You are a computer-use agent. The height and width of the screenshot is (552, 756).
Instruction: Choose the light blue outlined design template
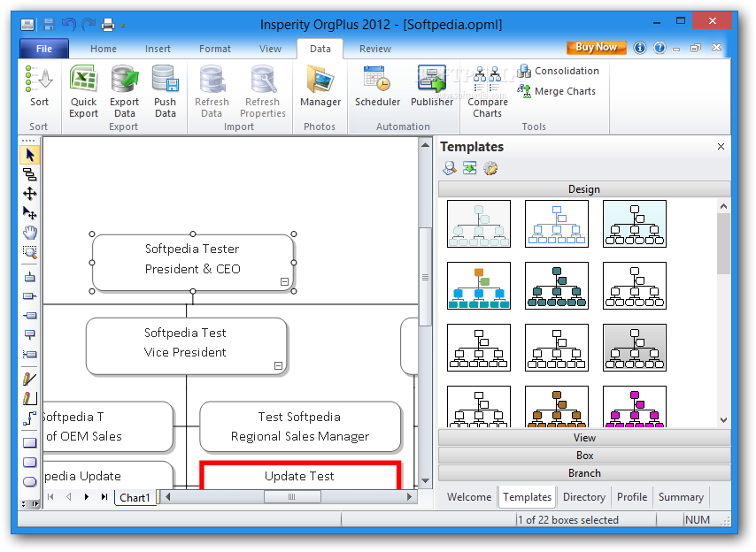click(x=557, y=224)
